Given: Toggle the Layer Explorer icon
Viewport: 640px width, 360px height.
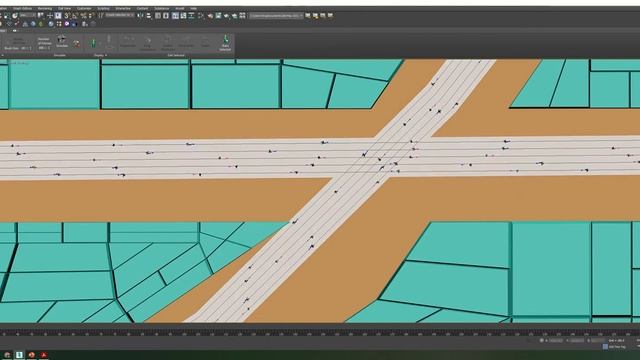Looking at the screenshot, I should coord(166,16).
